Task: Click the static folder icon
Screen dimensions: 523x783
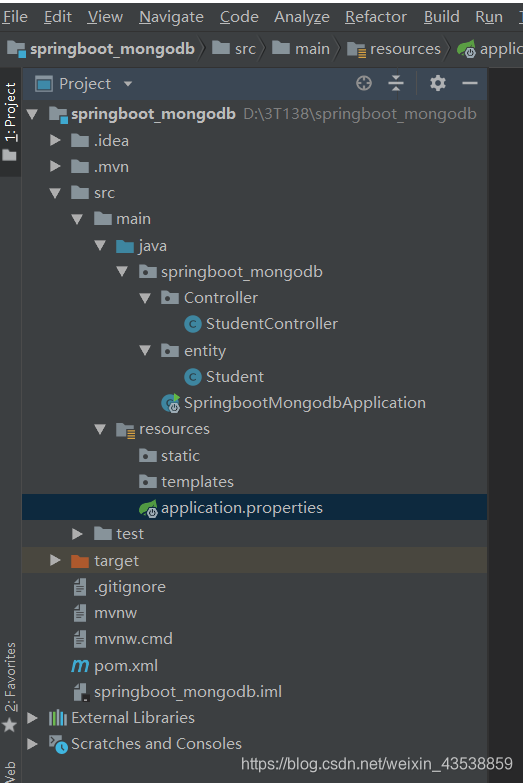Action: (147, 455)
